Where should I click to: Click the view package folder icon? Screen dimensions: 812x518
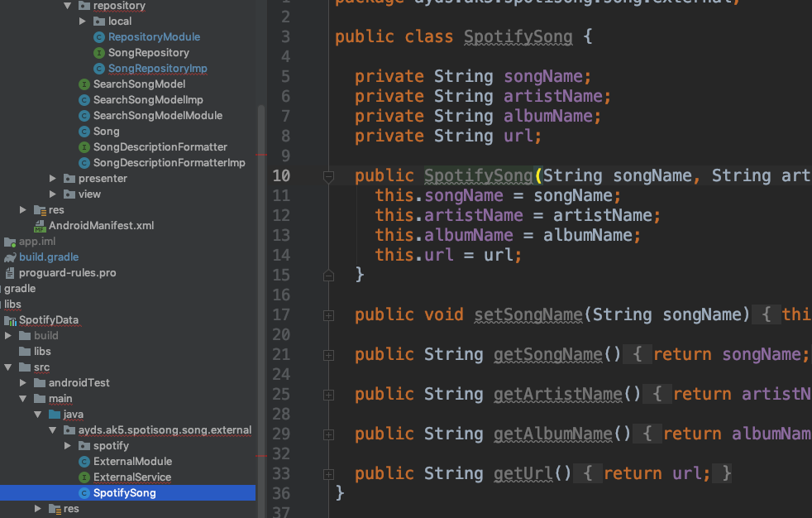click(69, 194)
